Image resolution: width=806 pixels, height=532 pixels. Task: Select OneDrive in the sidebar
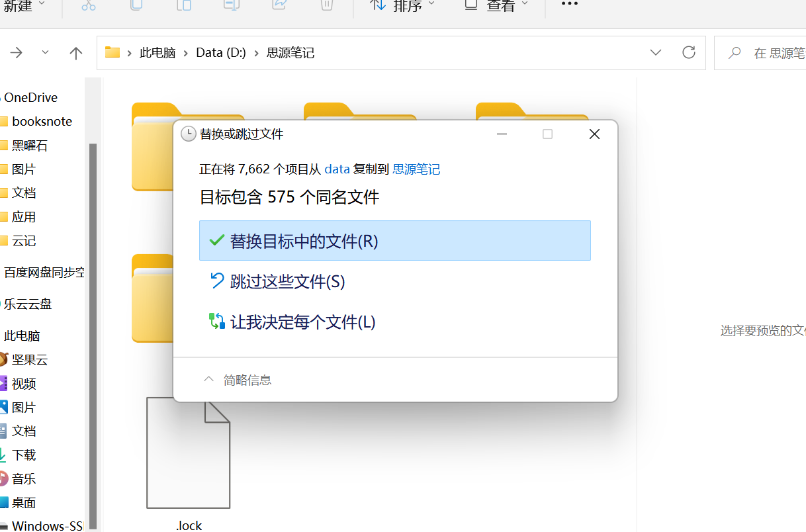point(30,97)
